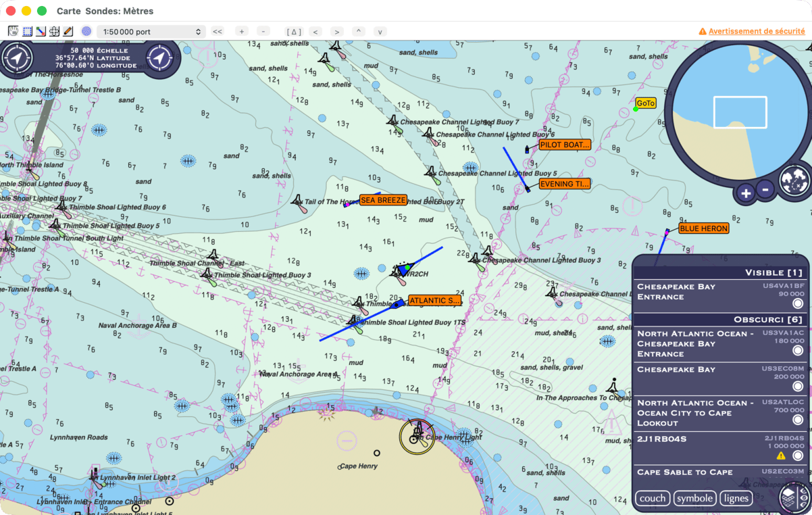Open the 1:50 000 port scale dropdown
This screenshot has width=812, height=515.
click(151, 32)
